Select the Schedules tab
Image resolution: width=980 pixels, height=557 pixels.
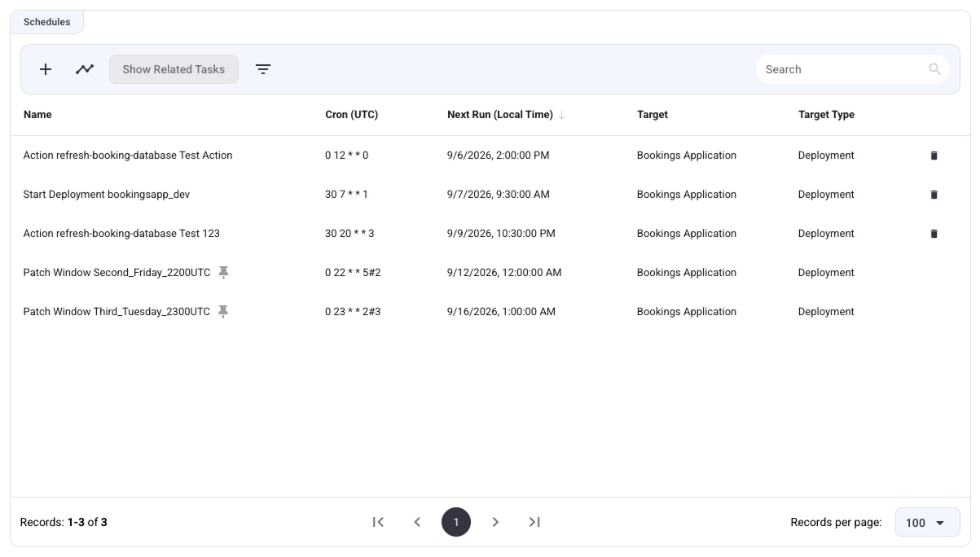coord(46,22)
